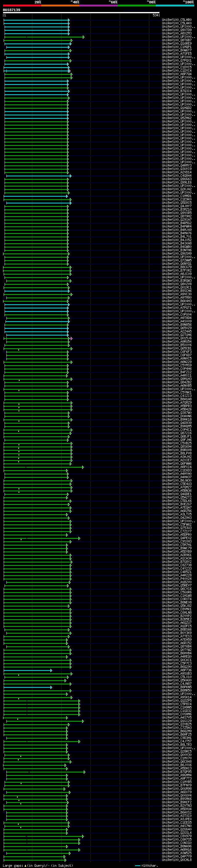This screenshot has height=868, width=197.
Task: Select hit label UniRef100_B9HK18
Action: coord(177,419)
